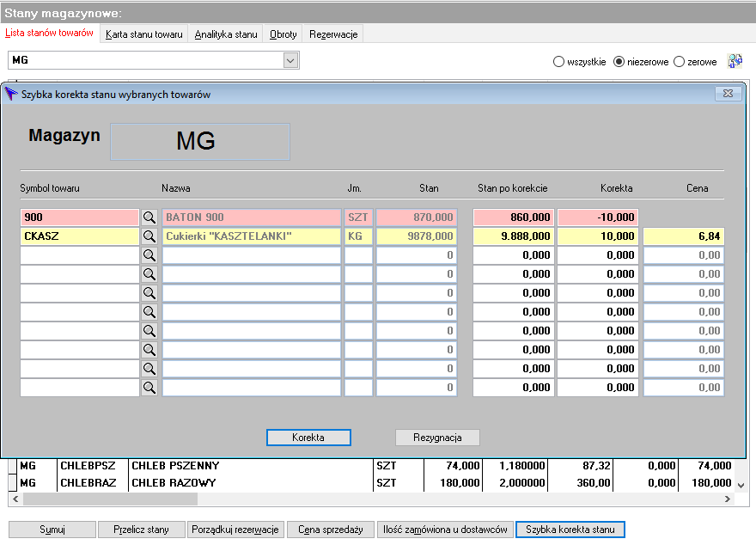Click the list scroll down arrow
Viewport: 756px width, 545px height.
(x=741, y=485)
